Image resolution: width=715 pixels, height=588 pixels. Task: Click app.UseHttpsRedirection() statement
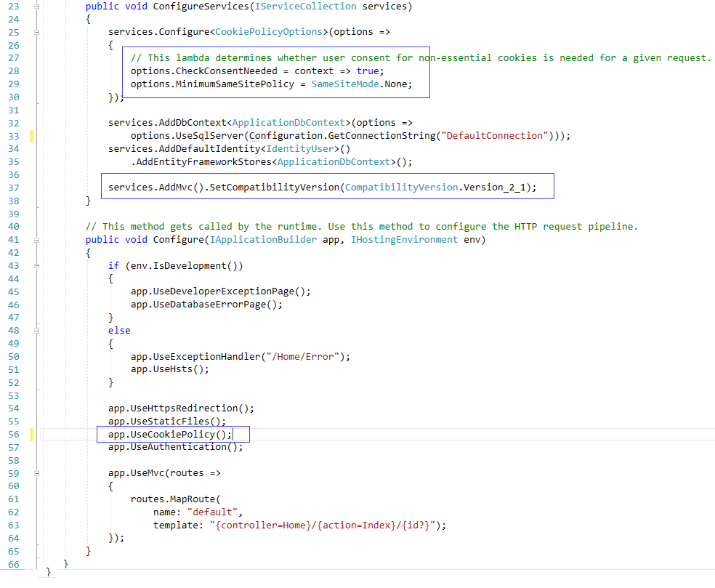[181, 408]
